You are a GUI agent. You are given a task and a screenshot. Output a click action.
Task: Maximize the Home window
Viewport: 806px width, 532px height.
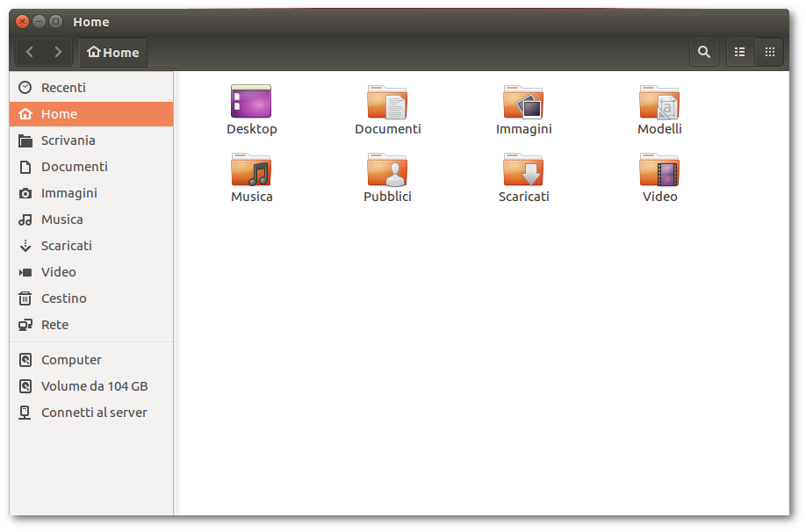click(55, 22)
